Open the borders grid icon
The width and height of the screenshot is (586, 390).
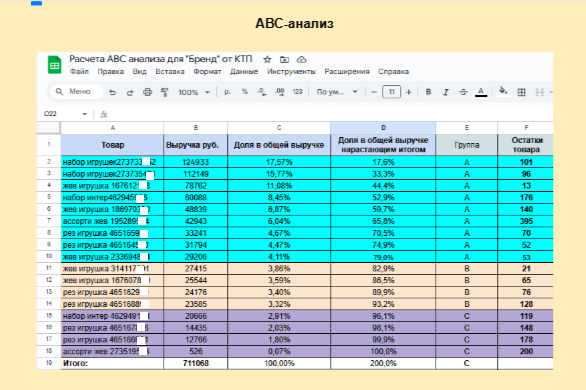point(521,92)
